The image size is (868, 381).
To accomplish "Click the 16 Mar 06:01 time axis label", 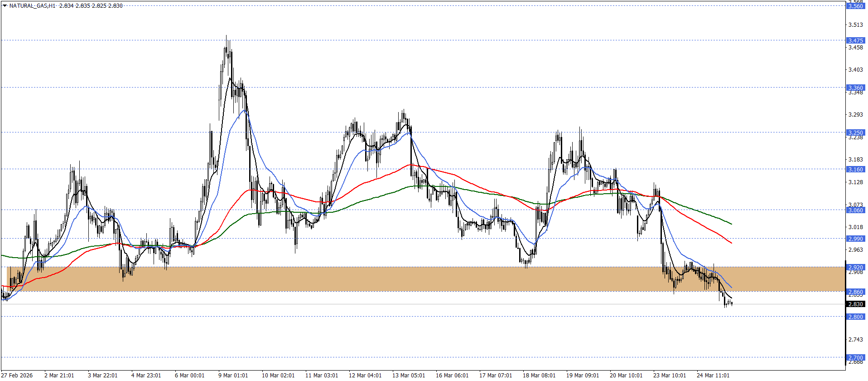I will click(452, 375).
